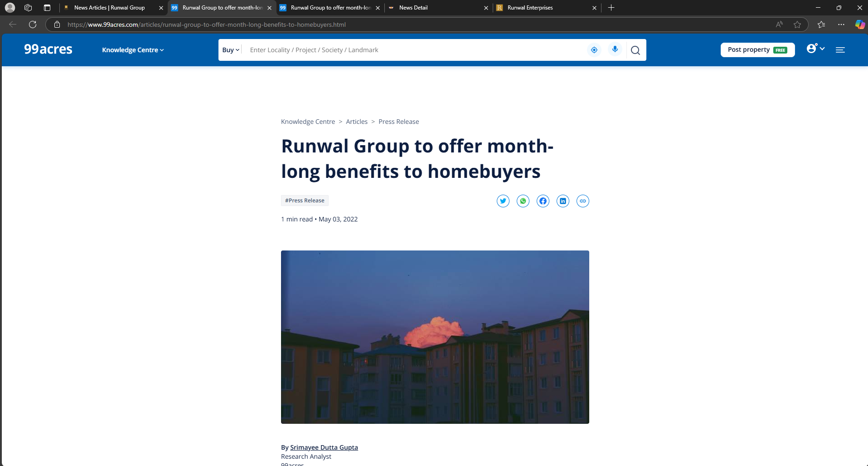Click the voice search microphone icon
The width and height of the screenshot is (868, 466).
615,49
